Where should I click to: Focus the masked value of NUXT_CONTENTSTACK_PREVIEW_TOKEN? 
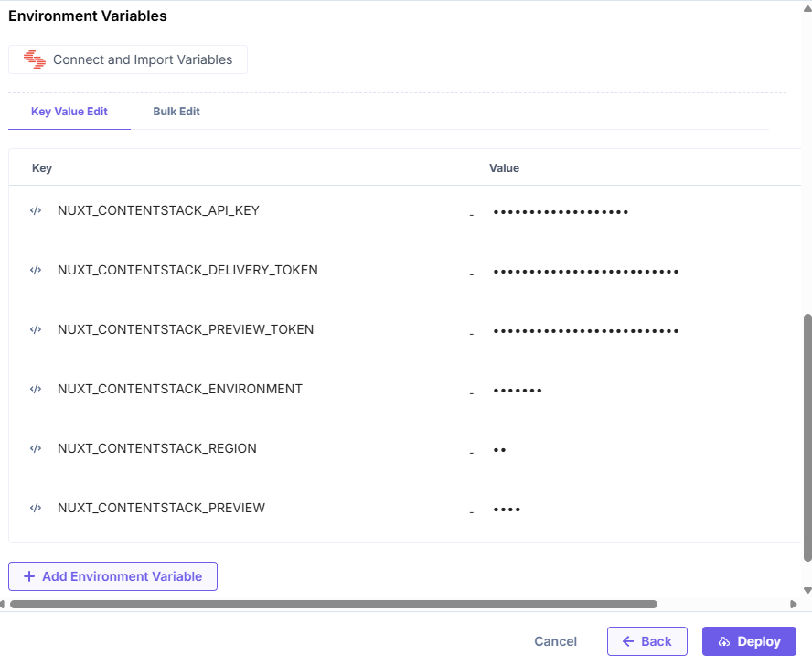pos(586,330)
